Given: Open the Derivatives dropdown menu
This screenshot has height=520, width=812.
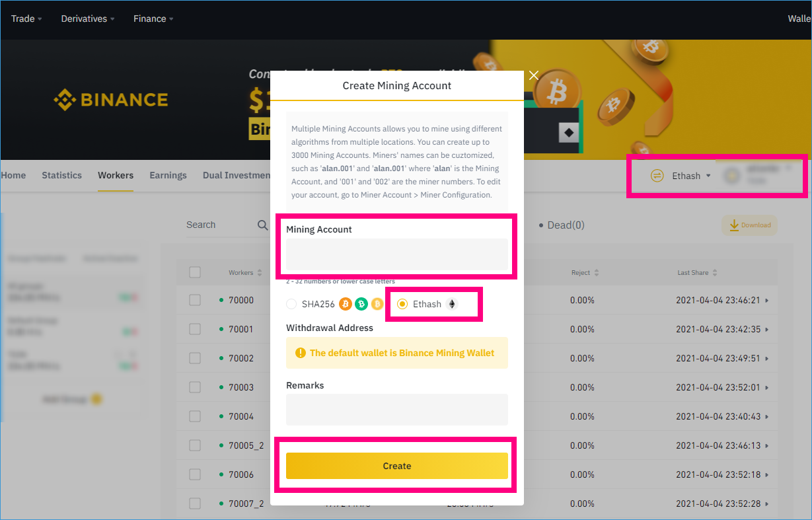Looking at the screenshot, I should pos(88,19).
